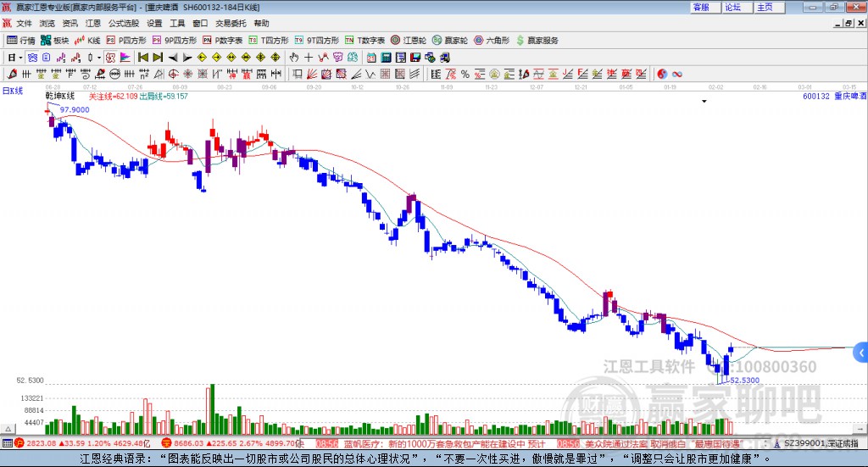Click the 600132 stock code label
Viewport: 868px width, 467px height.
[816, 97]
